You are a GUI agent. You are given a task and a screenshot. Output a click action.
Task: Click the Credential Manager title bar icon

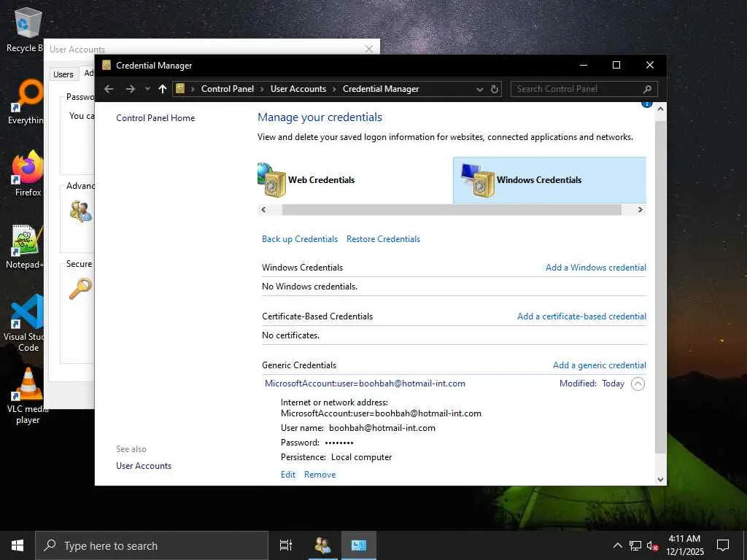pos(107,65)
